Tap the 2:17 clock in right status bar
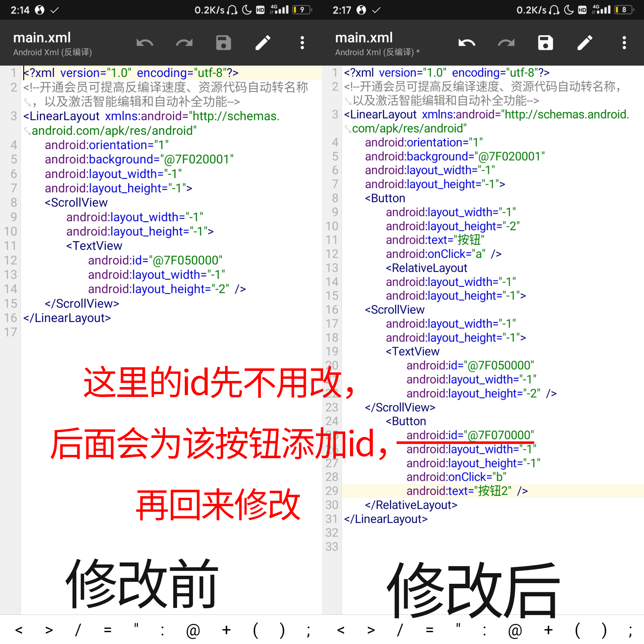 click(x=341, y=10)
